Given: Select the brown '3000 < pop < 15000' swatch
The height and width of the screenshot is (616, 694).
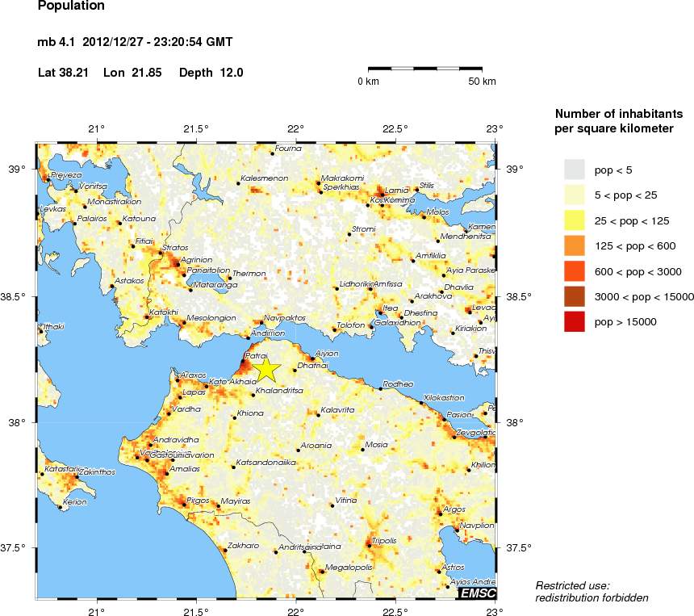Looking at the screenshot, I should coord(574,296).
